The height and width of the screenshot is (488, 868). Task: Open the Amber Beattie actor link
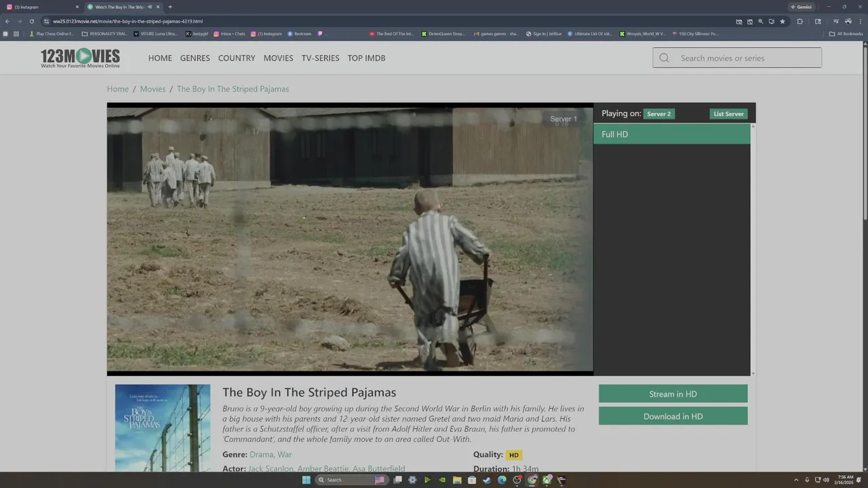[x=323, y=469]
